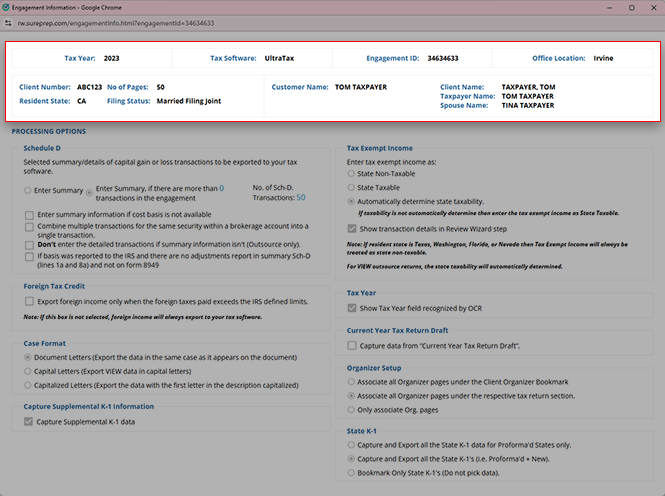The height and width of the screenshot is (496, 665).
Task: Click the Filing Status value Married Filing Joint
Action: [189, 101]
